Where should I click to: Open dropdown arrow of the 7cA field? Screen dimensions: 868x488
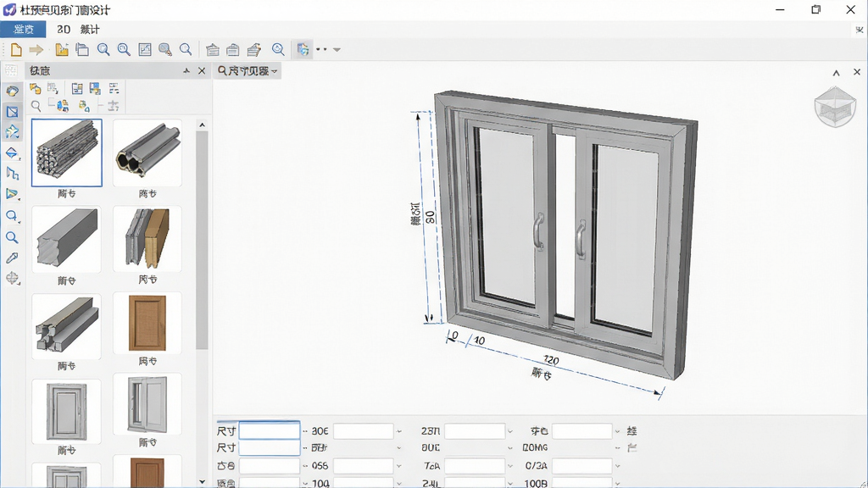pyautogui.click(x=509, y=467)
